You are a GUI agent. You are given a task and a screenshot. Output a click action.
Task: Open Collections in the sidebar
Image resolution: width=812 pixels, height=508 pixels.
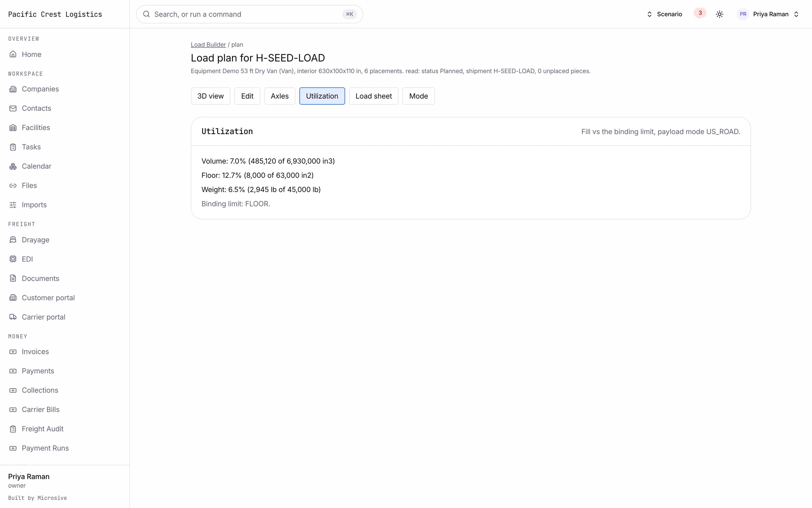coord(40,390)
